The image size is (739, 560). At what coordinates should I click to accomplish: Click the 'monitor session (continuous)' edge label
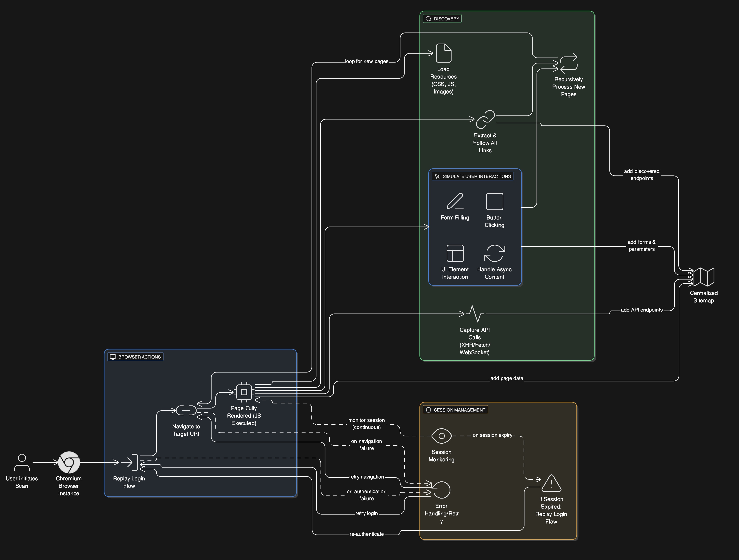point(367,424)
